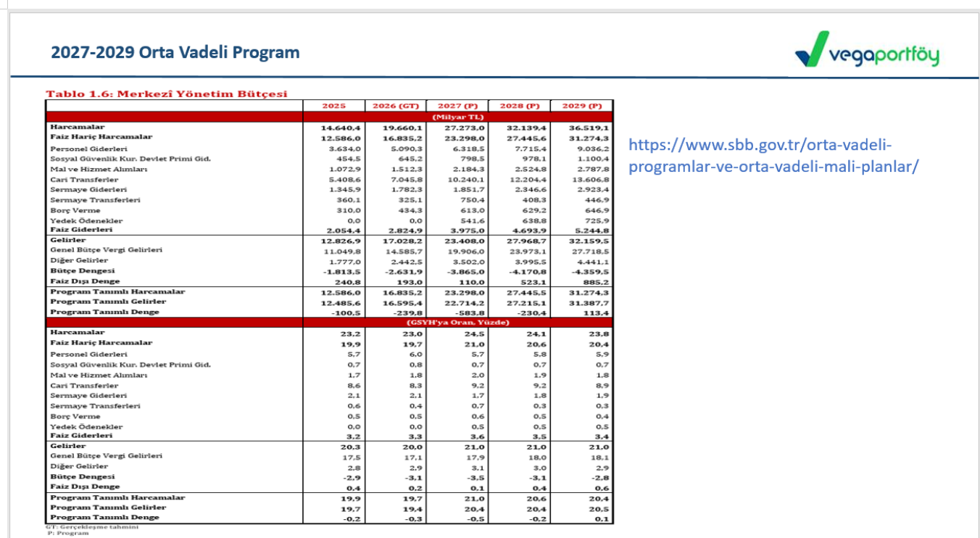Click the Program Tanımlı Gelirler value 31.387,7
The image size is (980, 538).
pos(589,302)
